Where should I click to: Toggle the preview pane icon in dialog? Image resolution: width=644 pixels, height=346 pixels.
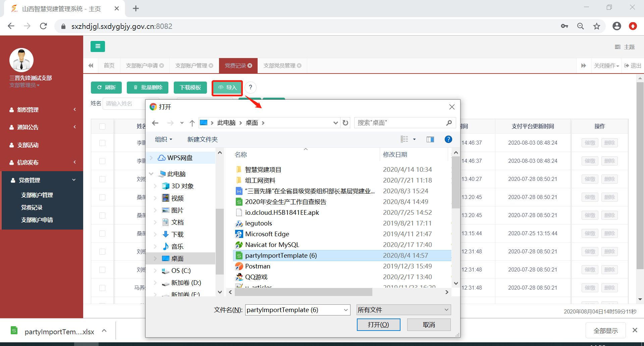click(x=430, y=139)
